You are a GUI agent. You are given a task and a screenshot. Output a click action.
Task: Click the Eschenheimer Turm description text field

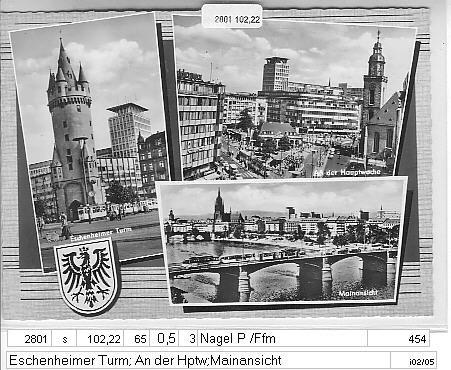pyautogui.click(x=198, y=360)
